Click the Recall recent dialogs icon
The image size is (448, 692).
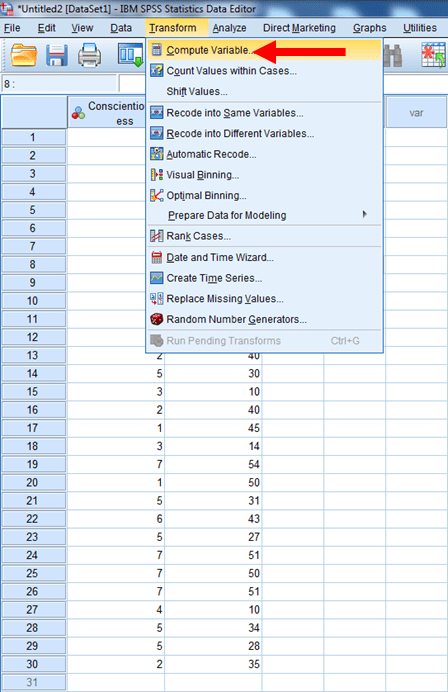130,55
